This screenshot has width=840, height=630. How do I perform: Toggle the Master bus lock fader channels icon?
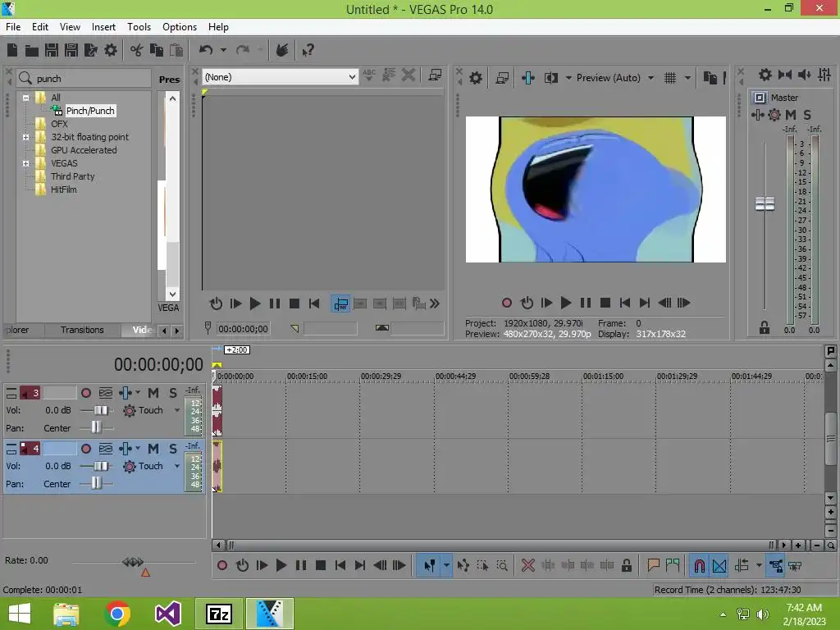[x=765, y=328]
